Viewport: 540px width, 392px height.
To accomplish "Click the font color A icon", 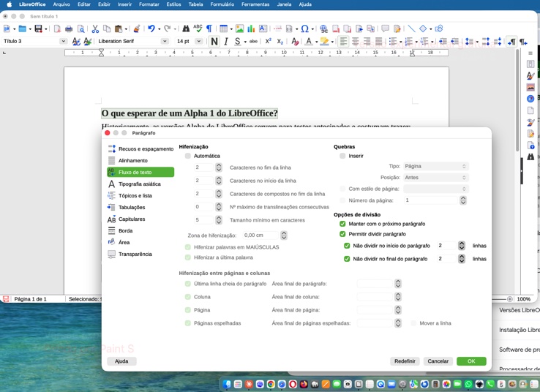I will pos(309,41).
